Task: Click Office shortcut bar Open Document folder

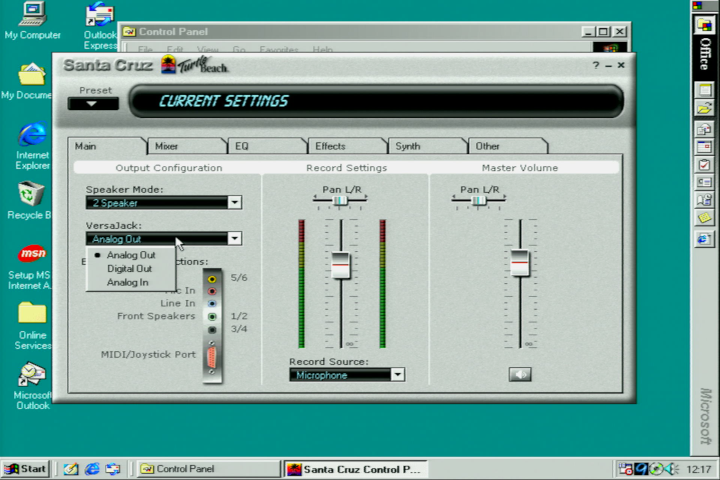Action: click(x=704, y=108)
